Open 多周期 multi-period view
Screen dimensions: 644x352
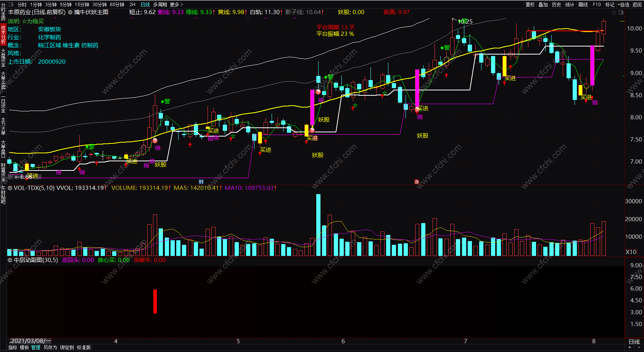[x=160, y=5]
